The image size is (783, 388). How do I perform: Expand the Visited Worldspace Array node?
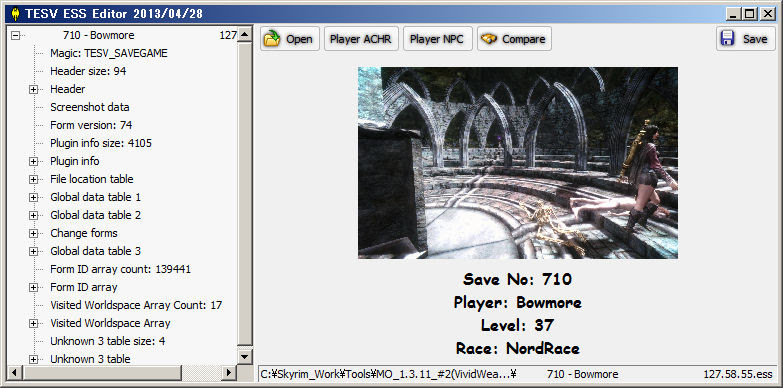pyautogui.click(x=33, y=323)
